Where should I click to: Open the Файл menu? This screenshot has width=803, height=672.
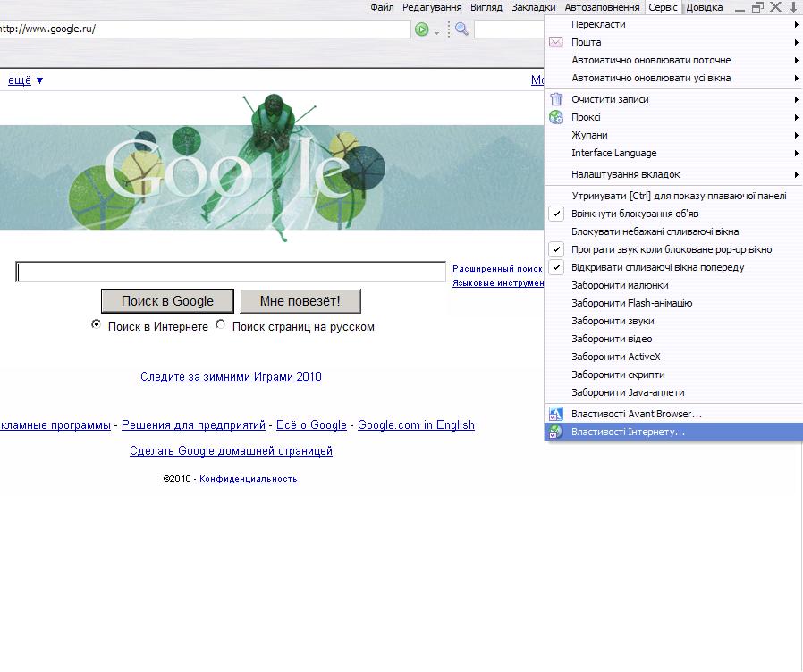click(382, 7)
